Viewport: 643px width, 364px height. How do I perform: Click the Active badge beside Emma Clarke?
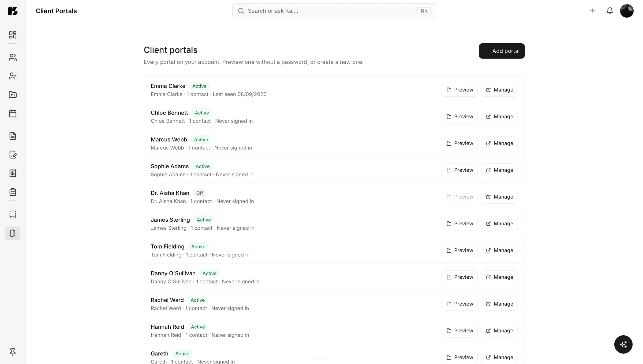[x=199, y=86]
